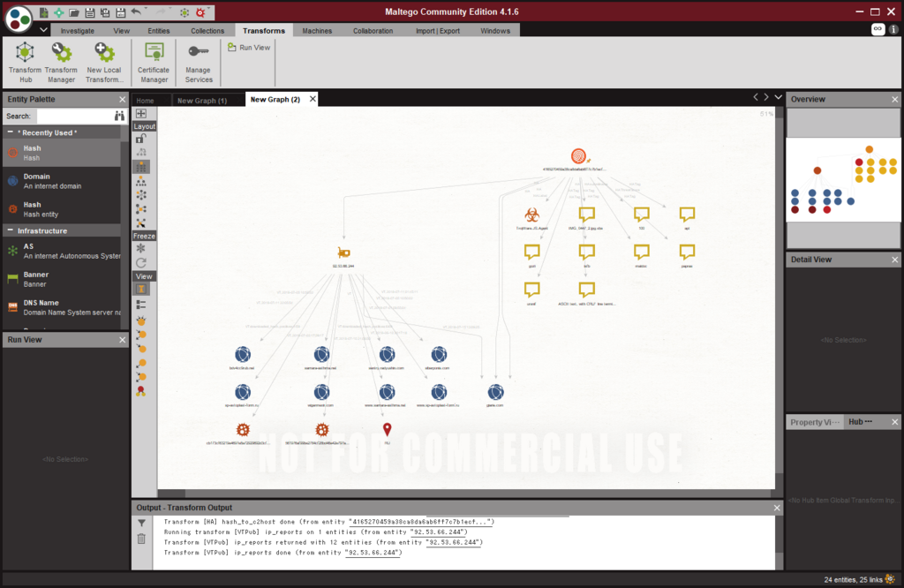
Task: Collapse the Recently Used palette group
Action: pos(10,132)
